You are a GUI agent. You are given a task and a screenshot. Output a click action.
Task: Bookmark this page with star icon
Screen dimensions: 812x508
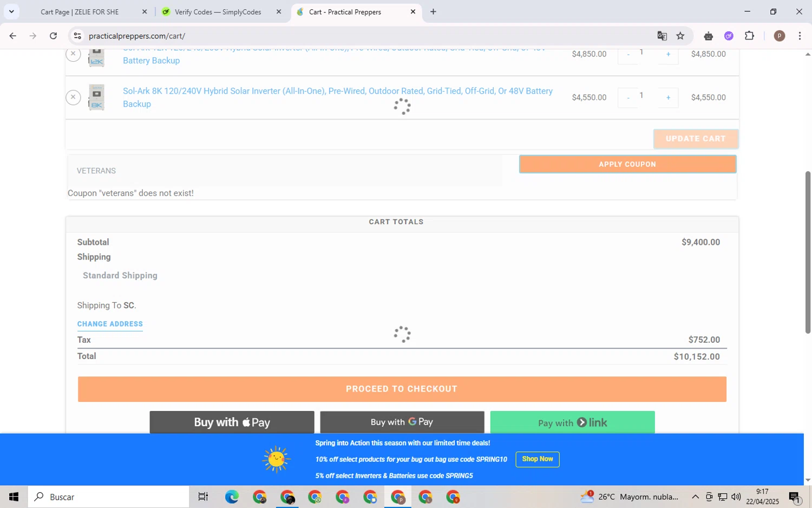point(680,36)
